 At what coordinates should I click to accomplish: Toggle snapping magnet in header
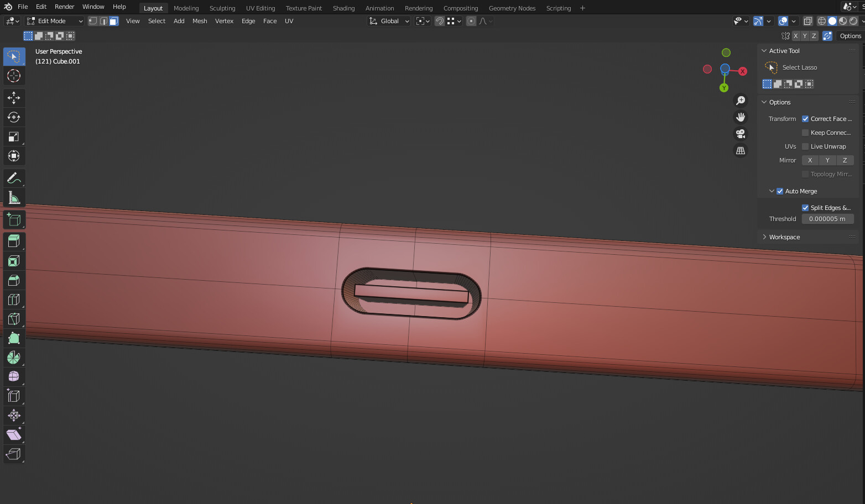[x=439, y=21]
